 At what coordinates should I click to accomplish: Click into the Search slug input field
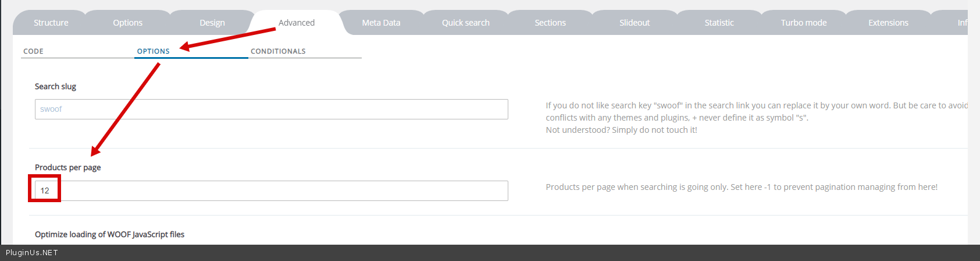click(x=271, y=110)
